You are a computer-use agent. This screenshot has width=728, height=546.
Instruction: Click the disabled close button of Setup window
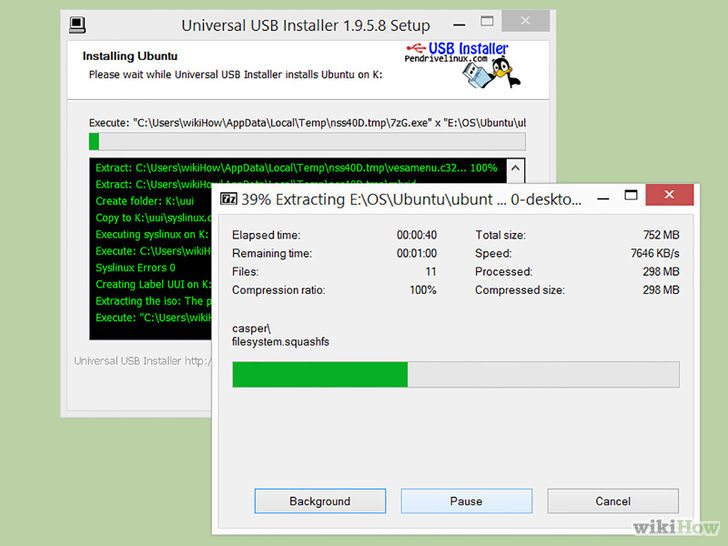(526, 20)
